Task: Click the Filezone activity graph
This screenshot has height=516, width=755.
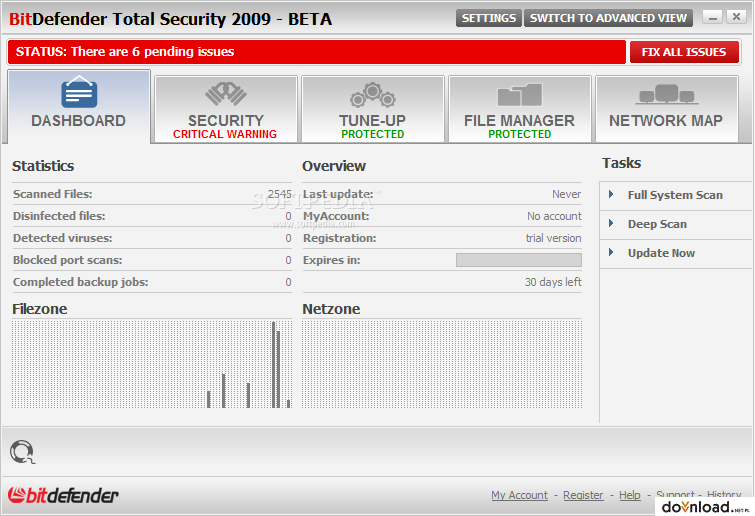Action: [x=152, y=364]
